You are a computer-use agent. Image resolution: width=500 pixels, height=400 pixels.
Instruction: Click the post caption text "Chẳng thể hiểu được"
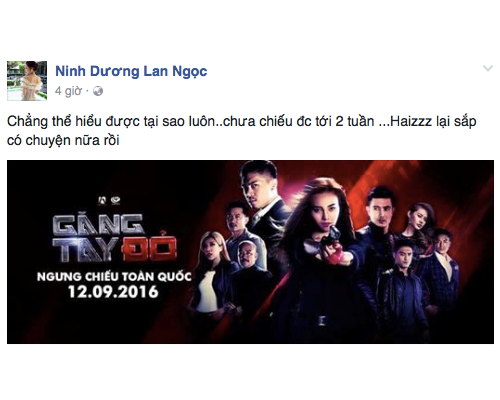point(74,121)
